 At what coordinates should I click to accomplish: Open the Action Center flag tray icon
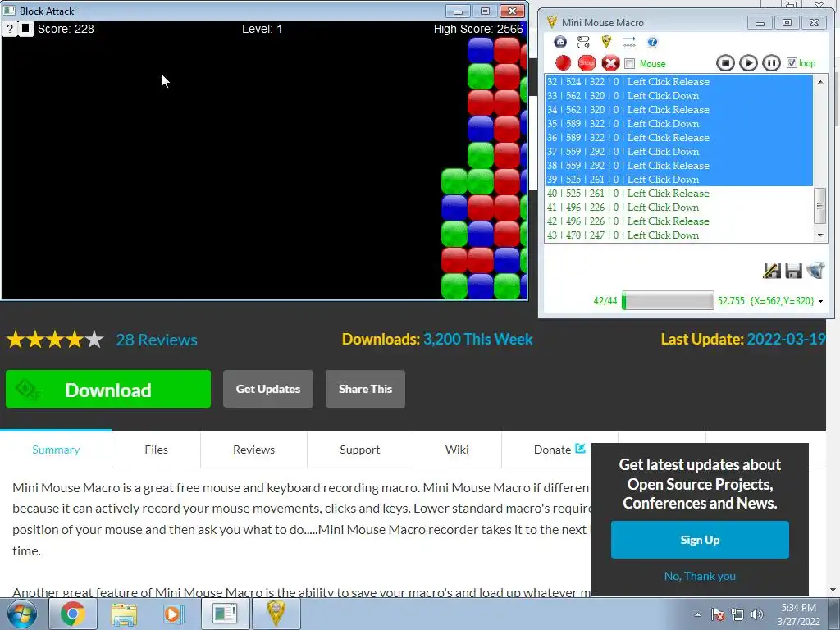(718, 614)
